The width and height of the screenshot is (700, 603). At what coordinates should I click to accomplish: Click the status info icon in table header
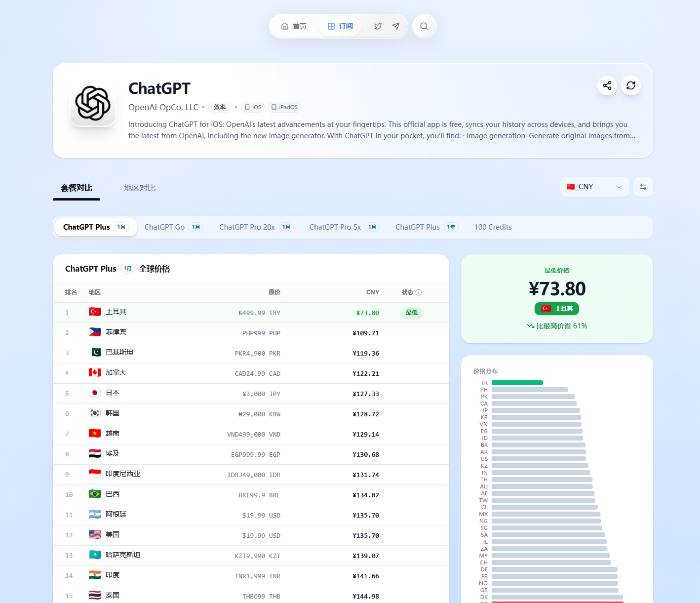[x=419, y=292]
